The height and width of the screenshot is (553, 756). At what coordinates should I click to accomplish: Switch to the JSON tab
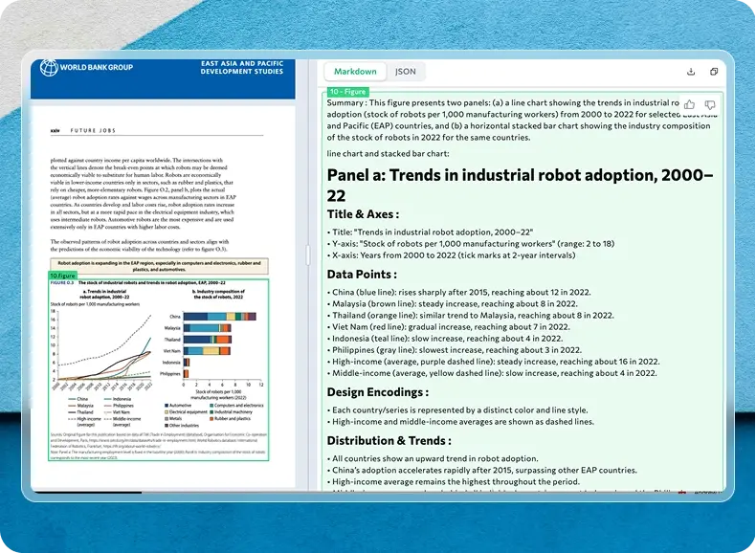click(405, 72)
